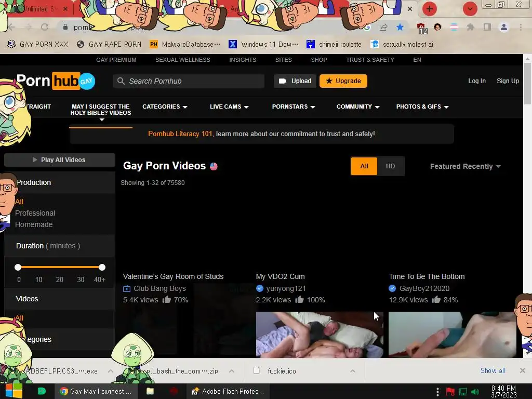532x399 pixels.
Task: Expand options for the .zip download
Action: (232, 371)
